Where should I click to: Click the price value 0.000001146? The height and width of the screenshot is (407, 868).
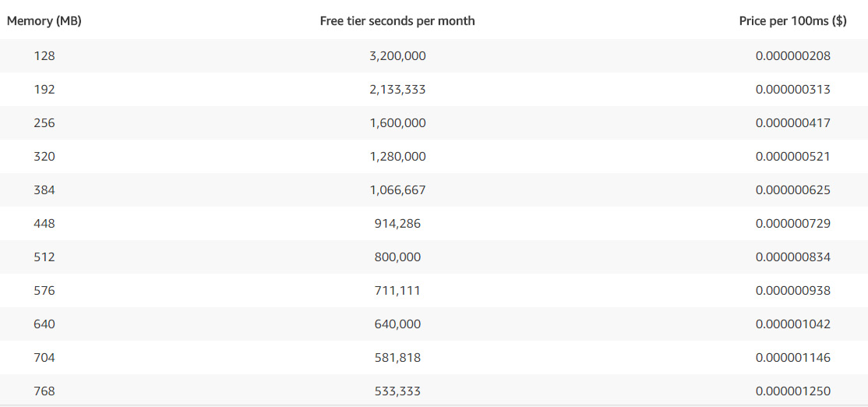[792, 358]
